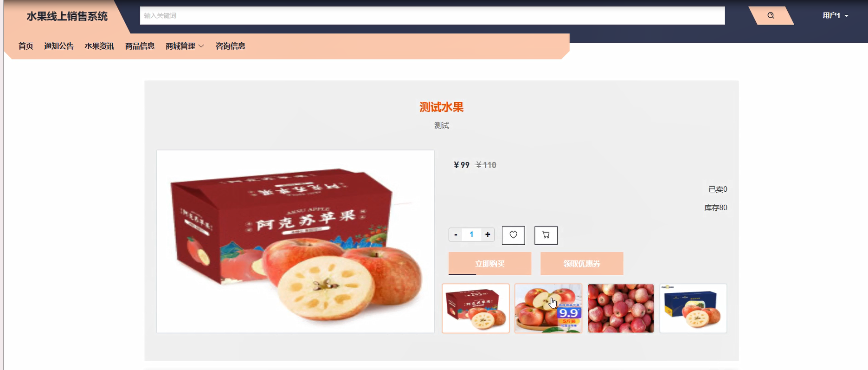This screenshot has width=868, height=370.
Task: Open the 用户1 account dropdown
Action: 835,15
